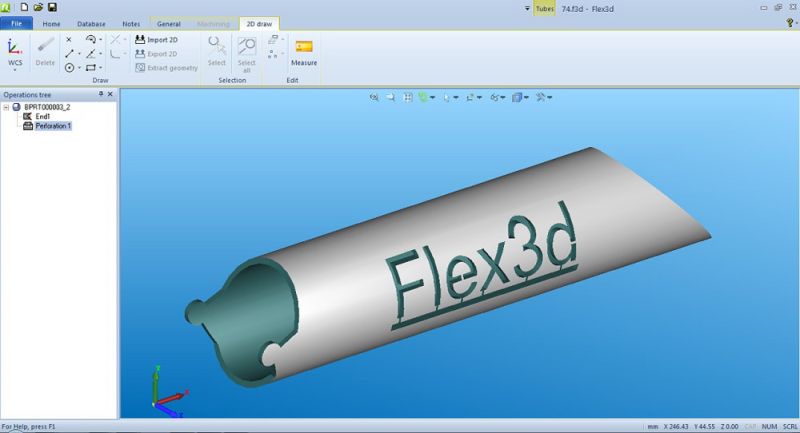Open the File menu
800x433 pixels.
click(x=17, y=23)
